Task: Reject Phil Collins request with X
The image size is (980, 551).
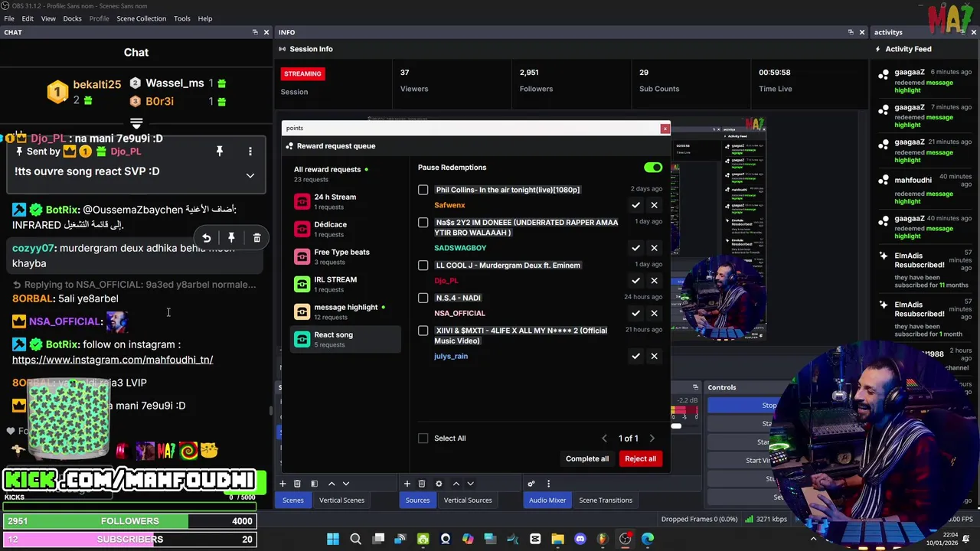Action: [654, 205]
